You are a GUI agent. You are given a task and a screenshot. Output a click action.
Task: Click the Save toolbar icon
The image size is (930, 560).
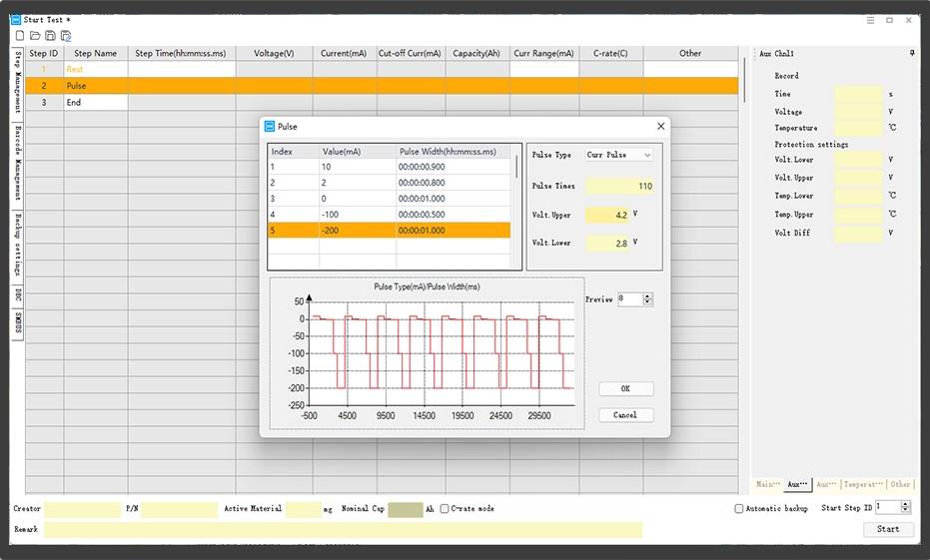pos(50,36)
